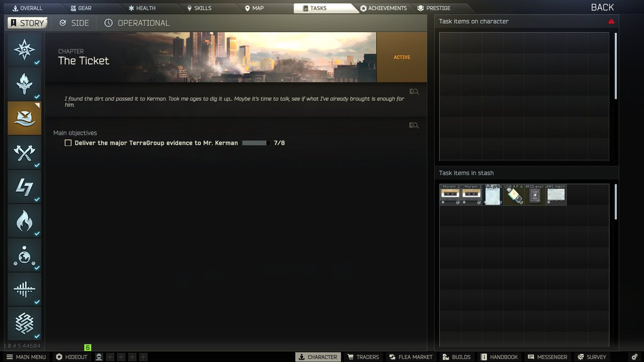Click the Task items on character scrollbar
Screen dimensions: 644x362
tap(616, 65)
